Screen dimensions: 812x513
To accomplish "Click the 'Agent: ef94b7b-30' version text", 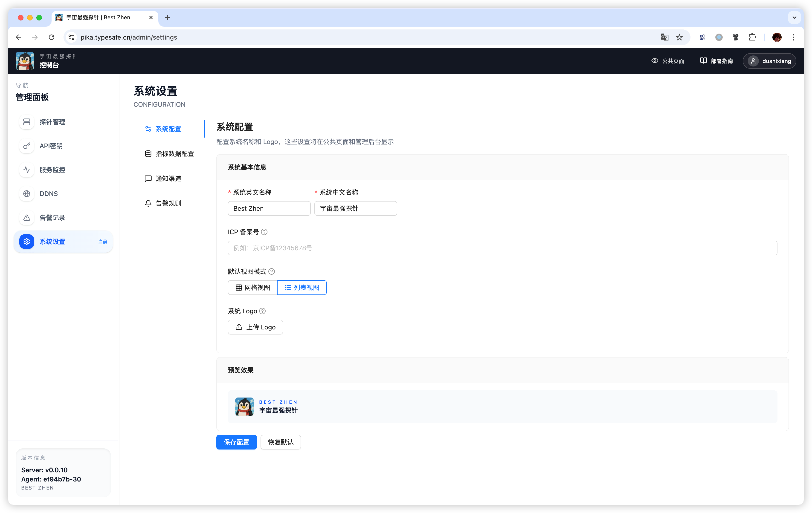I will click(x=51, y=479).
